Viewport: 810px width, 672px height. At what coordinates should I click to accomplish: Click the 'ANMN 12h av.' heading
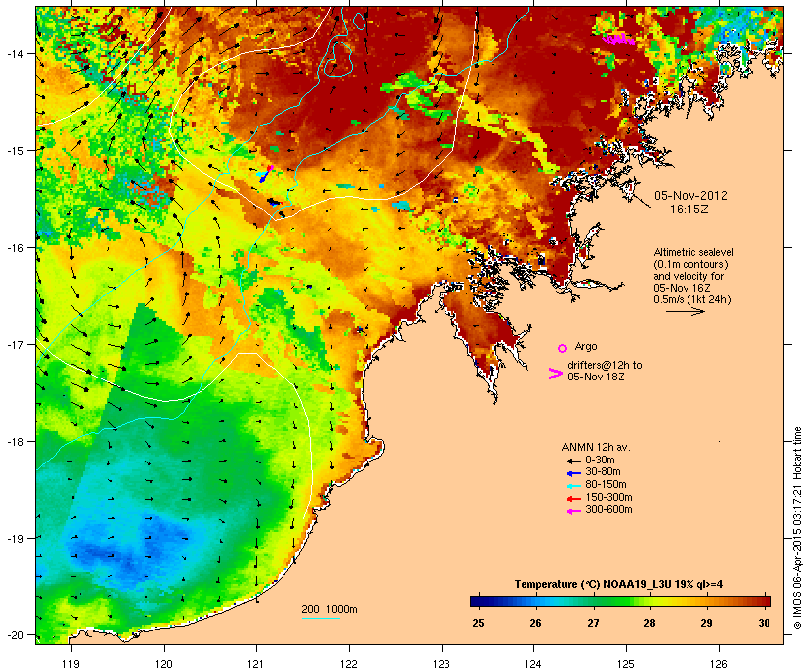point(596,447)
